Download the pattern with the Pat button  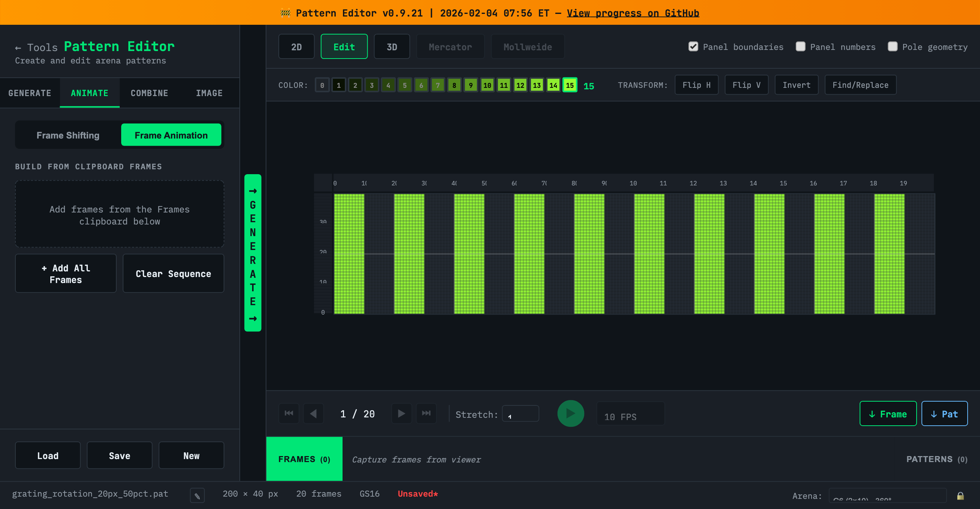(x=944, y=413)
